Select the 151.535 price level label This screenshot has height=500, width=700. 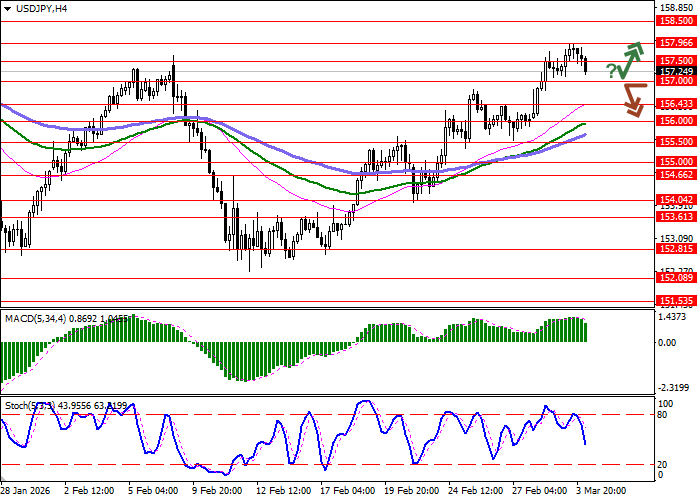[x=676, y=299]
